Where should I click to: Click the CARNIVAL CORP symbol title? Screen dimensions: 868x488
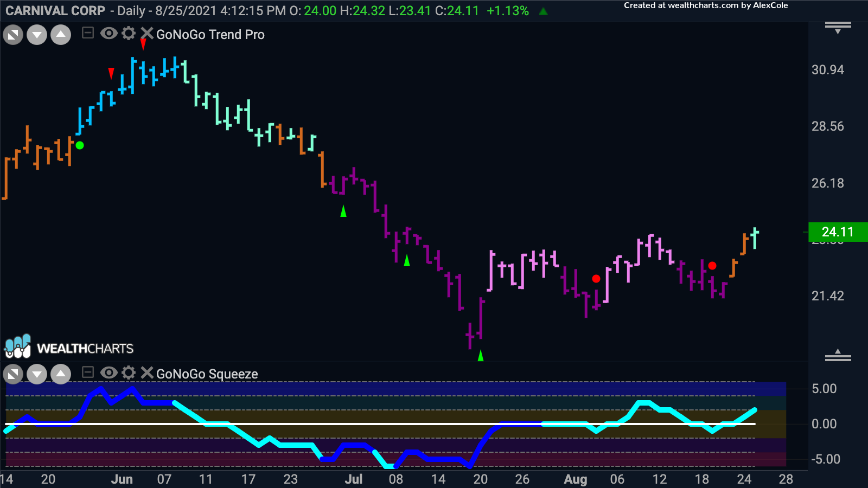(x=55, y=11)
